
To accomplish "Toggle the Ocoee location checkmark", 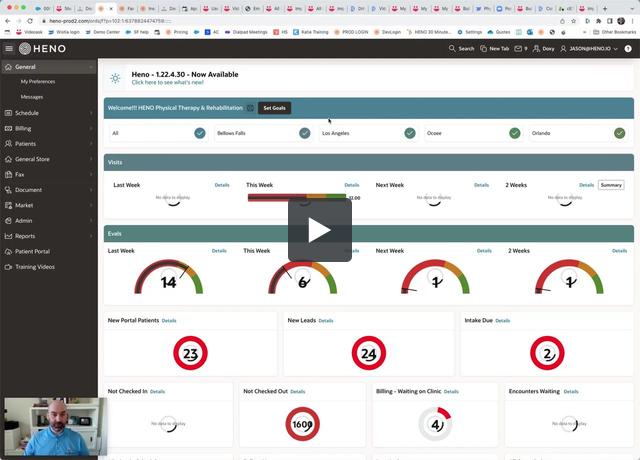I will 515,133.
